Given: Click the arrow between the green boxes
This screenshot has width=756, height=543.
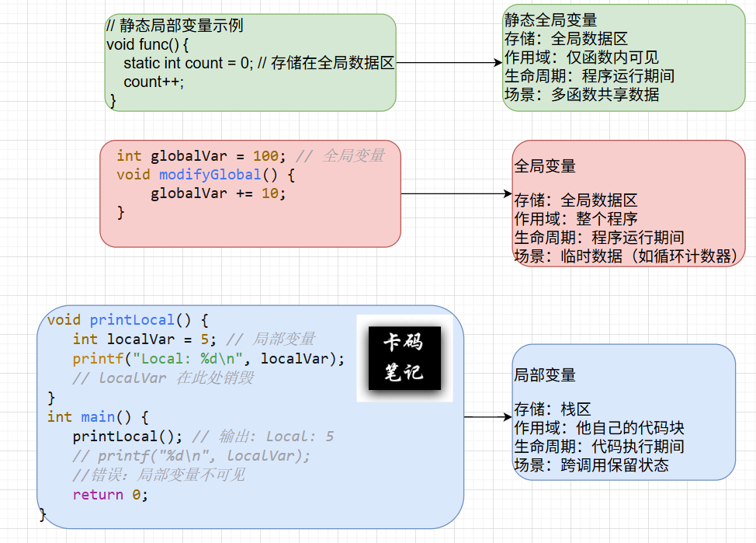Looking at the screenshot, I should [449, 63].
